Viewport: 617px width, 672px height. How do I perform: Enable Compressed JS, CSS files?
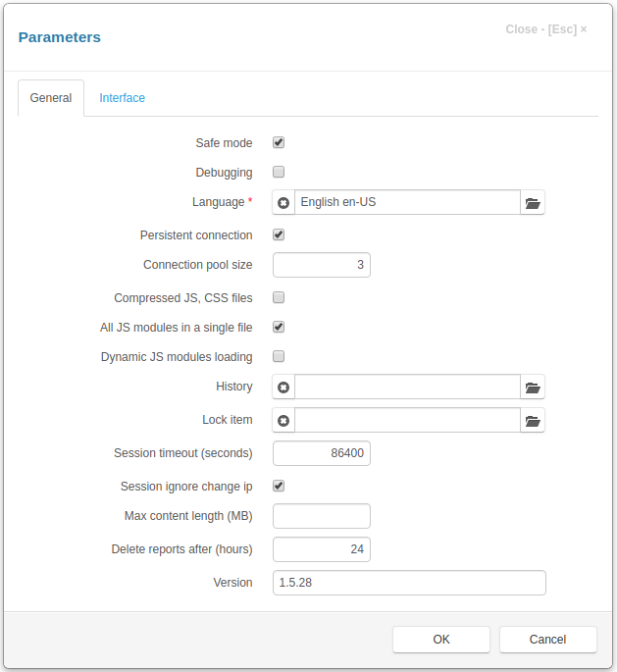[x=279, y=297]
